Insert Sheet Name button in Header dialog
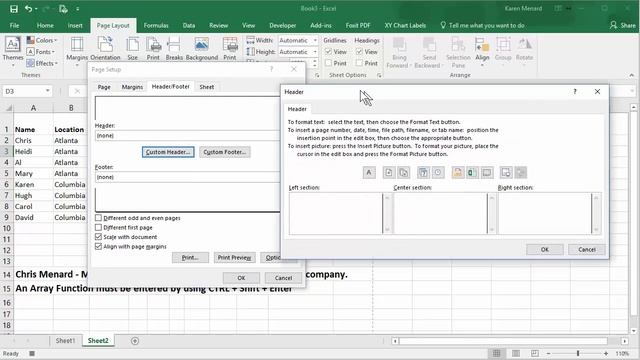The width and height of the screenshot is (640, 360). point(487,172)
